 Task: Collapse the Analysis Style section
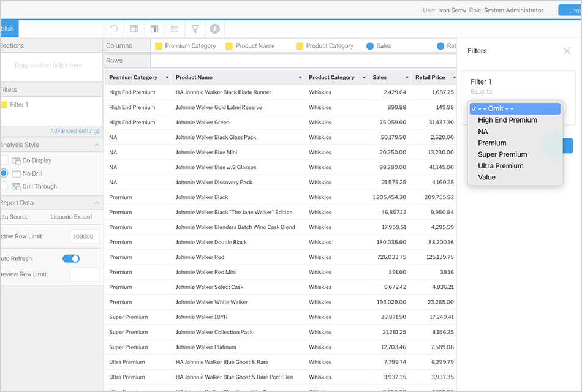pos(97,145)
